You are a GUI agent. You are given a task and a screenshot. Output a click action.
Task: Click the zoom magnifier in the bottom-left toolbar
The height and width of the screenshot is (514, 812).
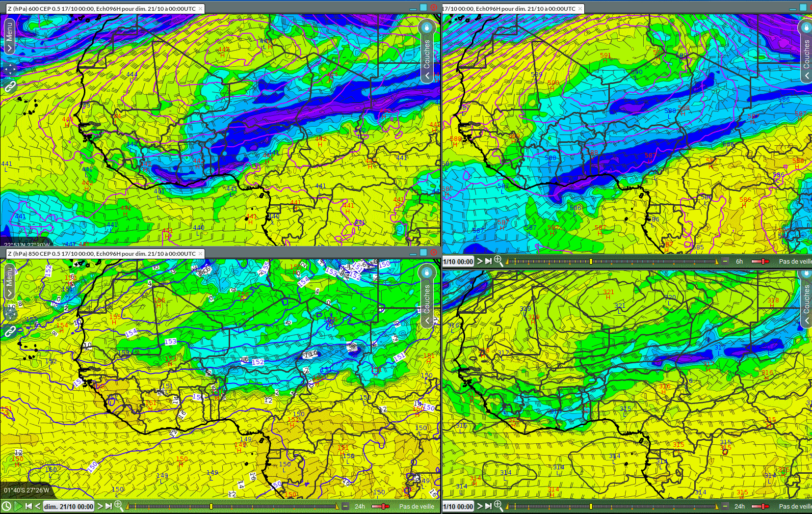click(x=119, y=505)
